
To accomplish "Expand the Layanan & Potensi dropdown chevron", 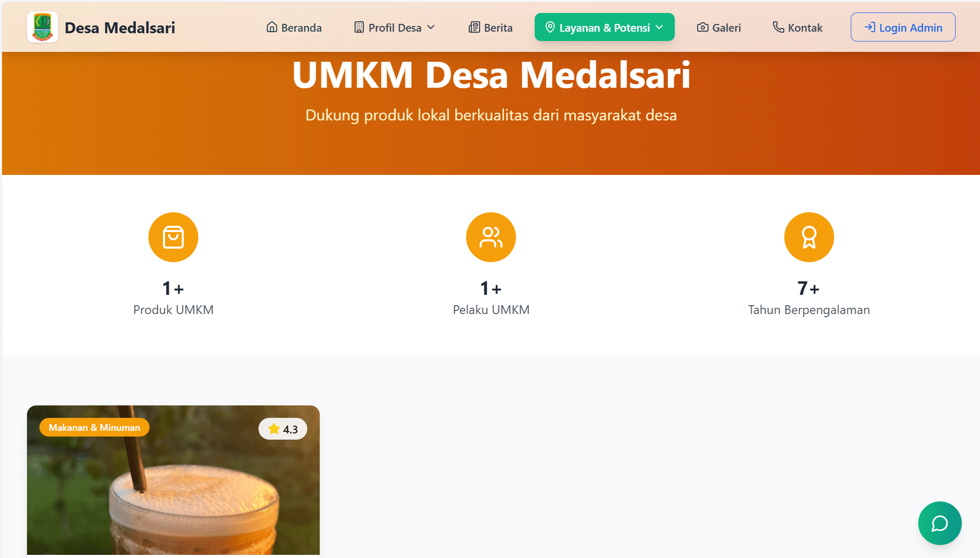I will coord(659,27).
